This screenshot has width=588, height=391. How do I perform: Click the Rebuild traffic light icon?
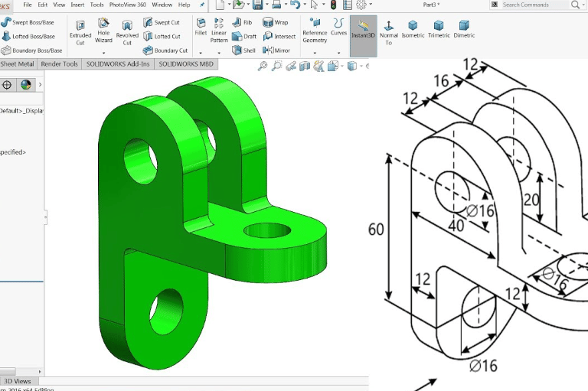point(333,5)
